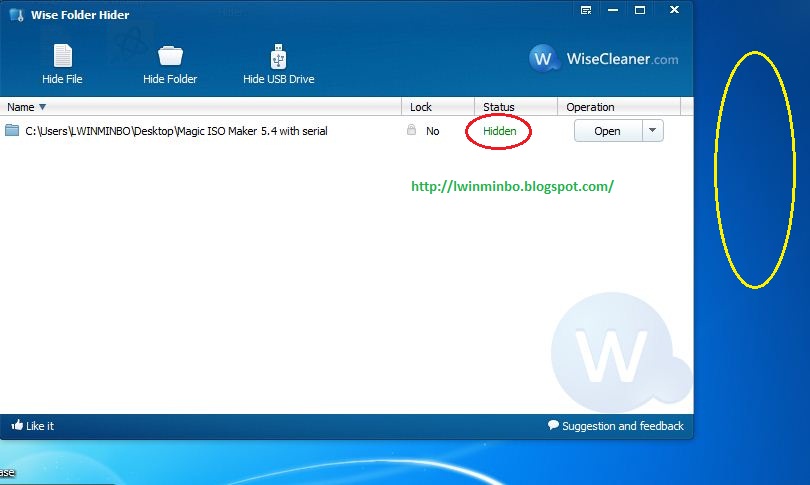Click the Hide USB Drive icon

tap(278, 56)
